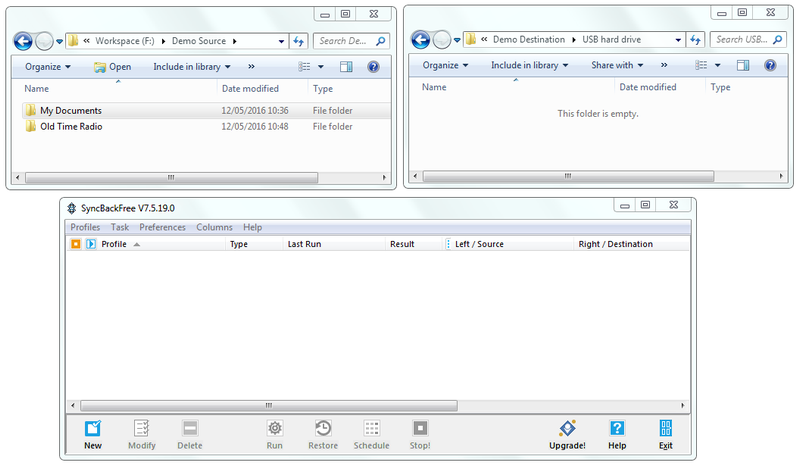Open view options arrow in Demo Source window
Image resolution: width=800 pixels, height=466 pixels.
321,67
